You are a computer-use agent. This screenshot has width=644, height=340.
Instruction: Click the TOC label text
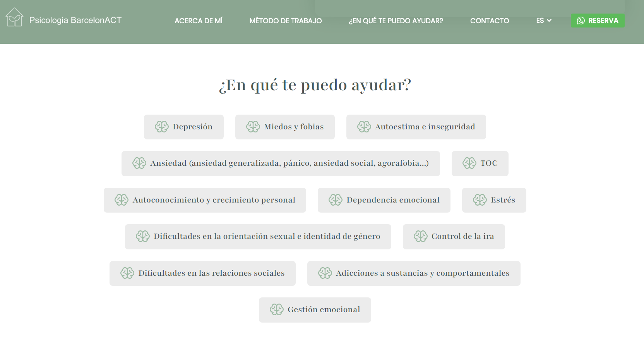[489, 163]
